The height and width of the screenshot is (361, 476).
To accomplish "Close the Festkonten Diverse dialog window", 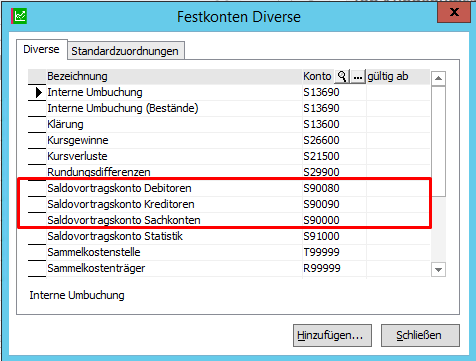I will [x=454, y=12].
